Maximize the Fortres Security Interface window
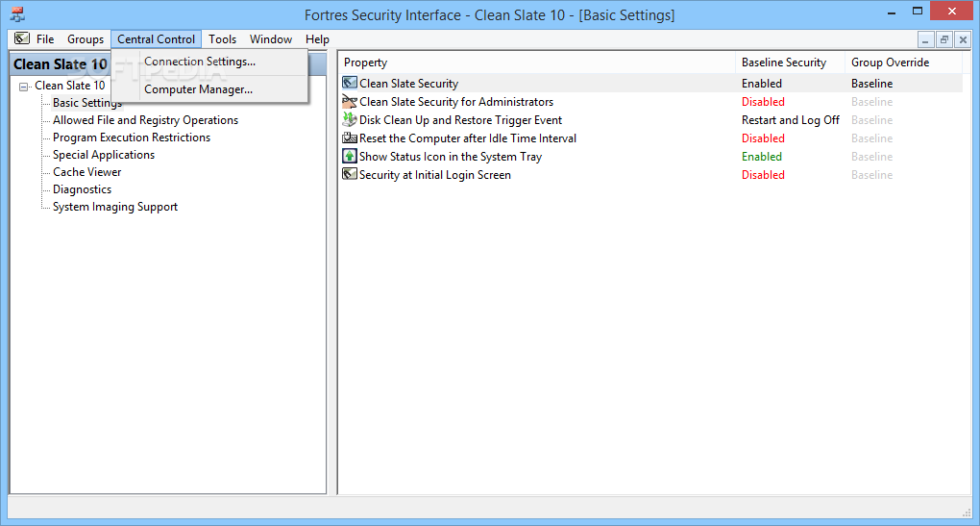The height and width of the screenshot is (526, 980). coord(917,12)
